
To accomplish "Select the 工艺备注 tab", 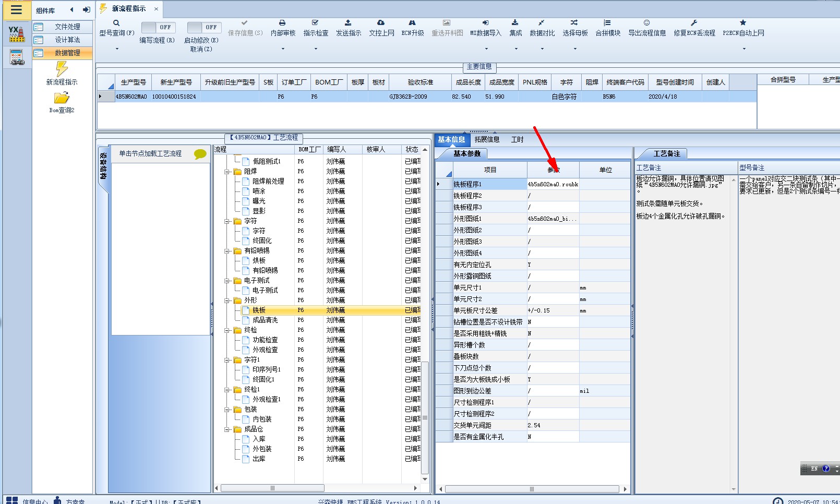I will tap(667, 153).
